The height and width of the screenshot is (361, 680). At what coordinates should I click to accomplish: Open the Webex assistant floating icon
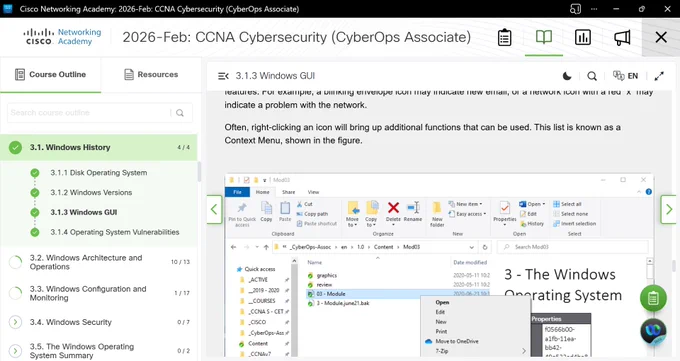(653, 331)
